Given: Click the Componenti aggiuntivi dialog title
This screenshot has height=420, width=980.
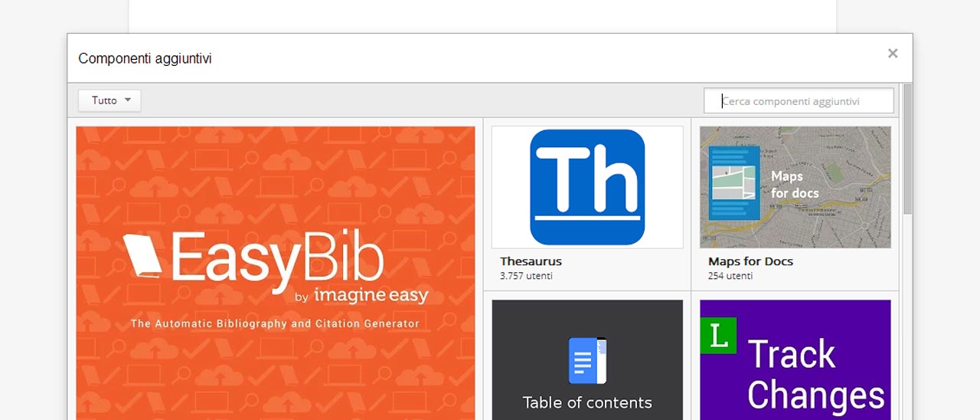Looking at the screenshot, I should pyautogui.click(x=145, y=58).
